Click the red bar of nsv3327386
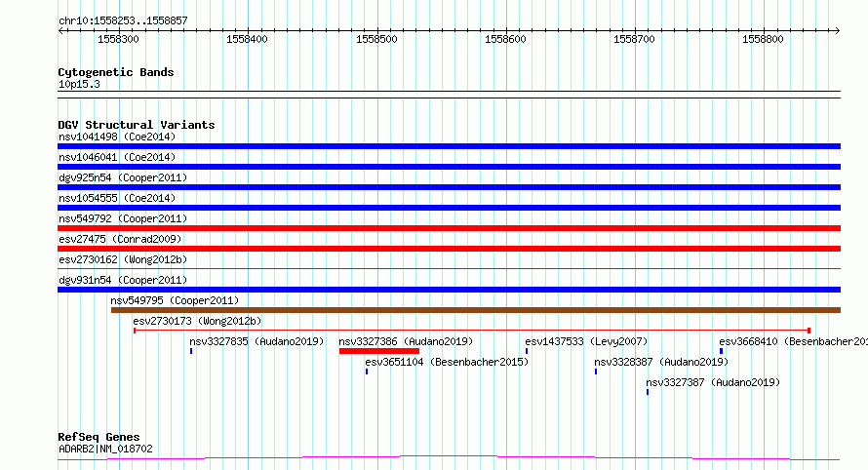868x470 pixels. click(379, 351)
